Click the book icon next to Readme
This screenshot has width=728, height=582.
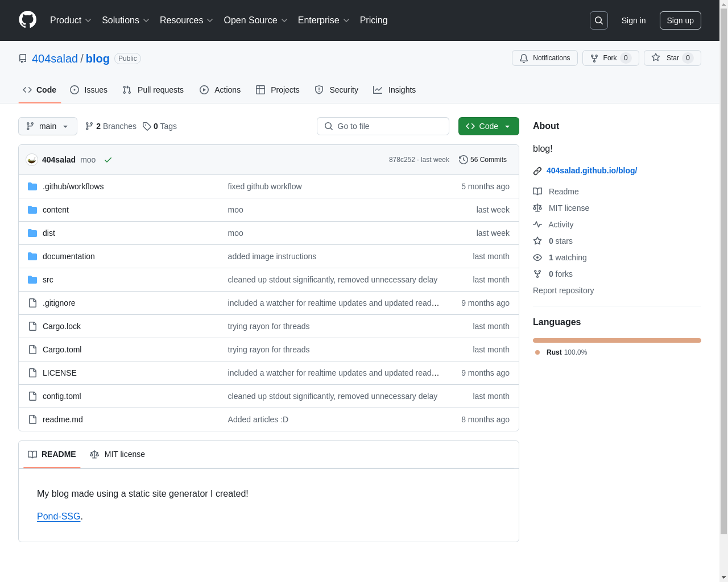tap(537, 192)
